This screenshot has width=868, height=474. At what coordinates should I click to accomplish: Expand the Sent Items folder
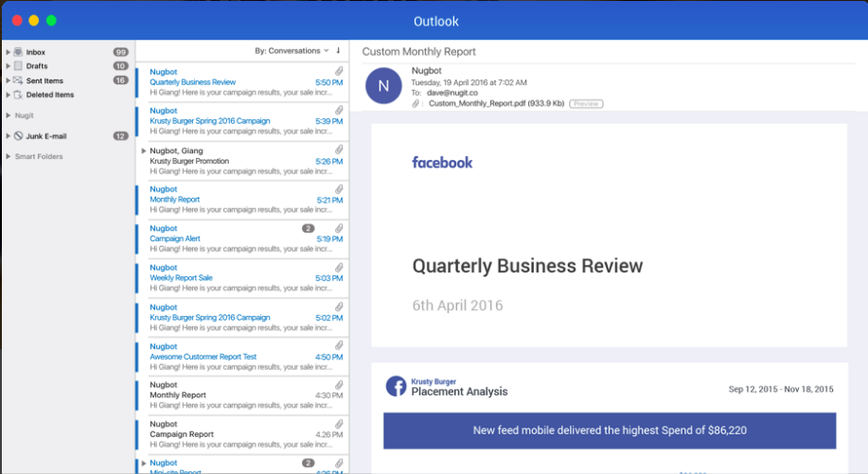pyautogui.click(x=8, y=80)
